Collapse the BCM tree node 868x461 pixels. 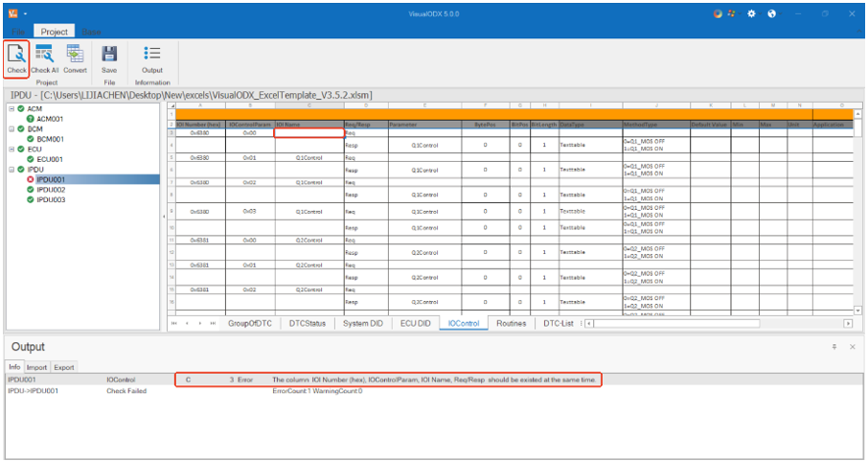click(x=10, y=128)
